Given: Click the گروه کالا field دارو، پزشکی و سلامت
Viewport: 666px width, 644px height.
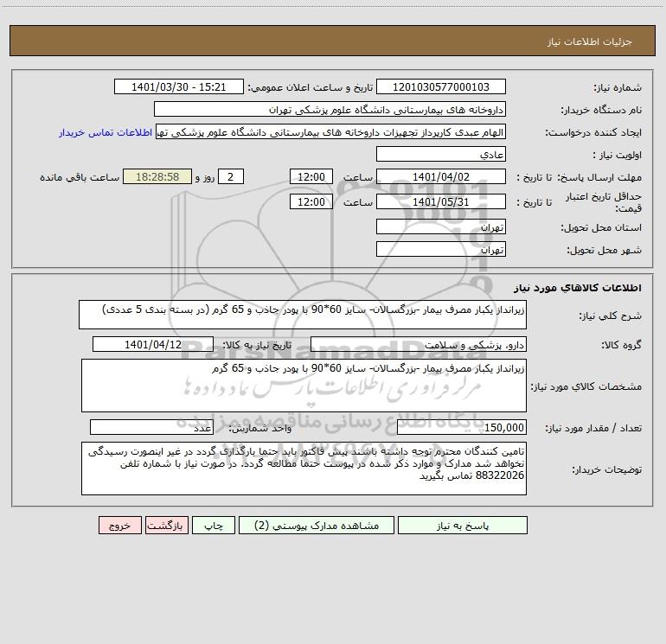Looking at the screenshot, I should [x=419, y=344].
